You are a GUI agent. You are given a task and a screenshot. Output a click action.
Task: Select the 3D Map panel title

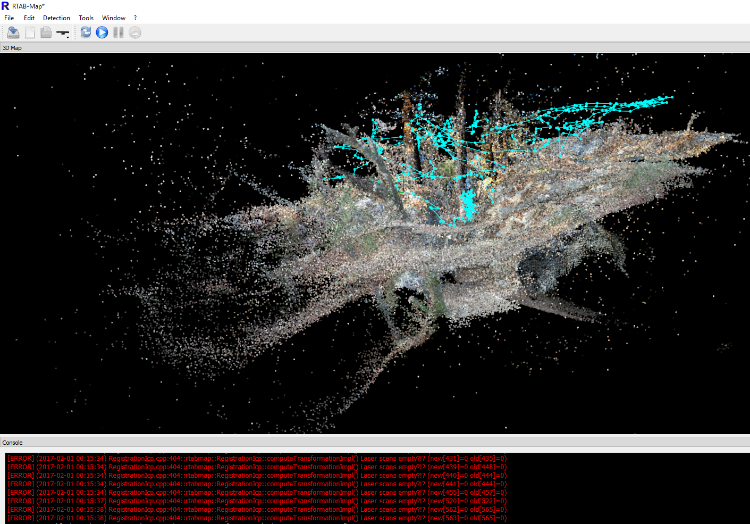tap(11, 47)
